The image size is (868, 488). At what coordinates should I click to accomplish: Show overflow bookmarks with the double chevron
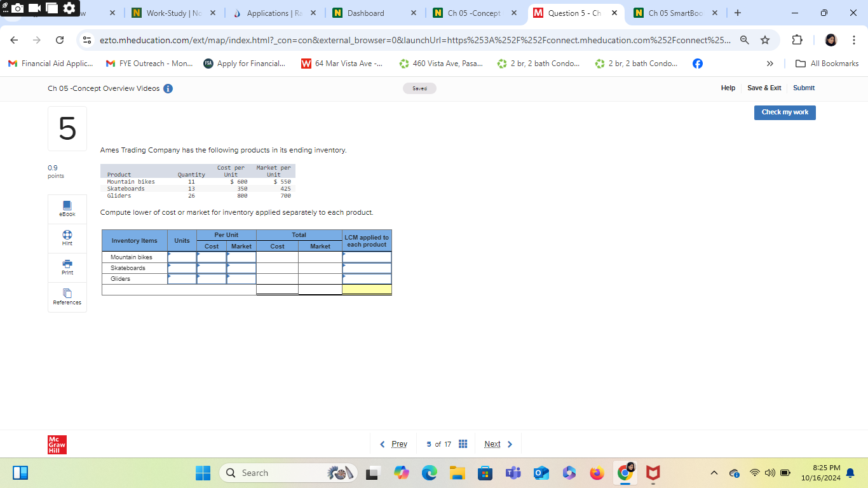click(x=770, y=64)
